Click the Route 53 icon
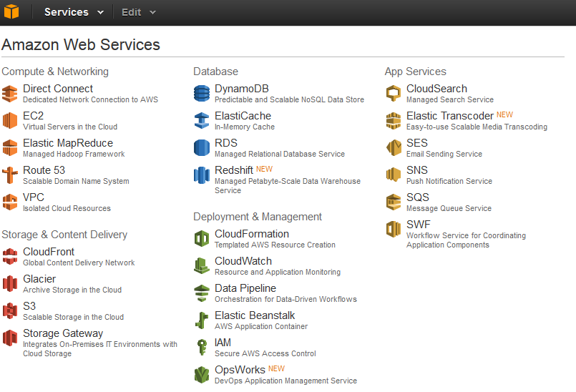This screenshot has height=392, width=576. (10, 175)
